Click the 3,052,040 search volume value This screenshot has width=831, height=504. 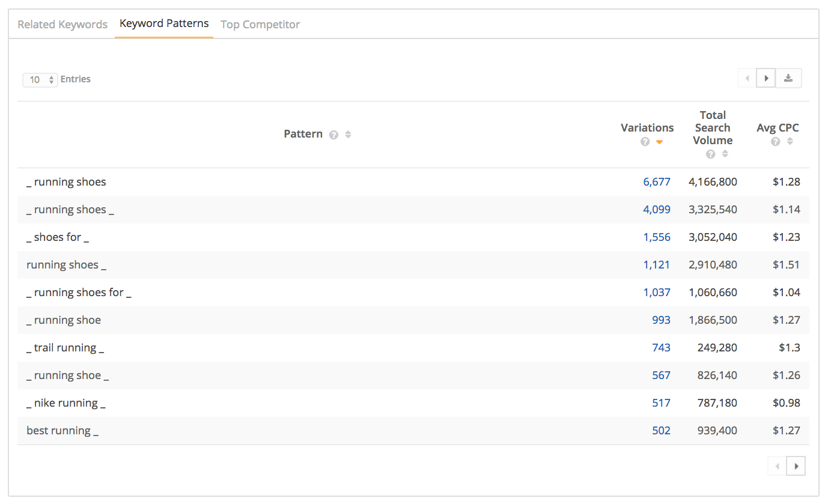tap(713, 237)
